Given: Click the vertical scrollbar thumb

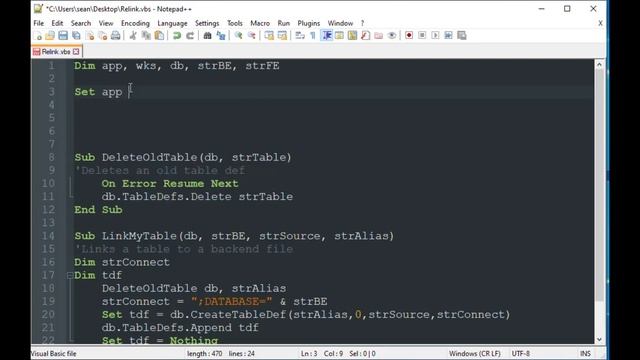Looking at the screenshot, I should pyautogui.click(x=599, y=186).
